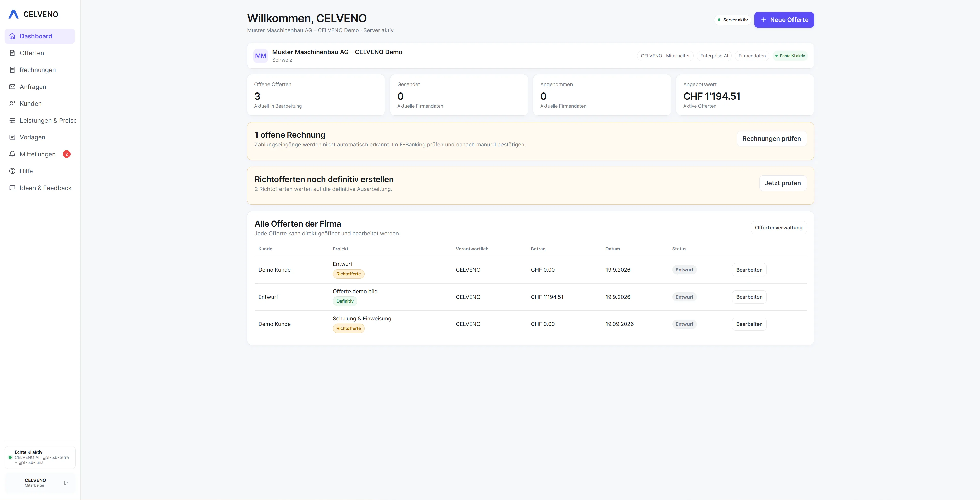This screenshot has height=500, width=980.
Task: Open Offertenverwaltung
Action: coord(778,228)
